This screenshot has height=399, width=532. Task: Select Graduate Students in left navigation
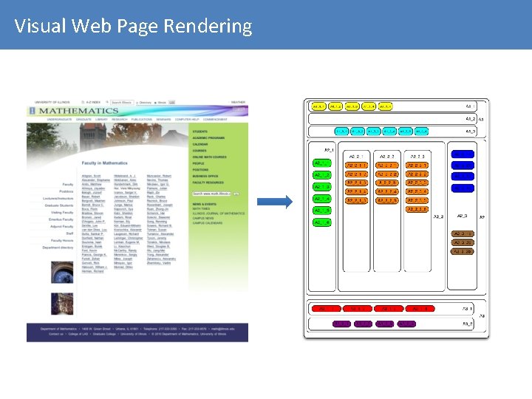59,205
